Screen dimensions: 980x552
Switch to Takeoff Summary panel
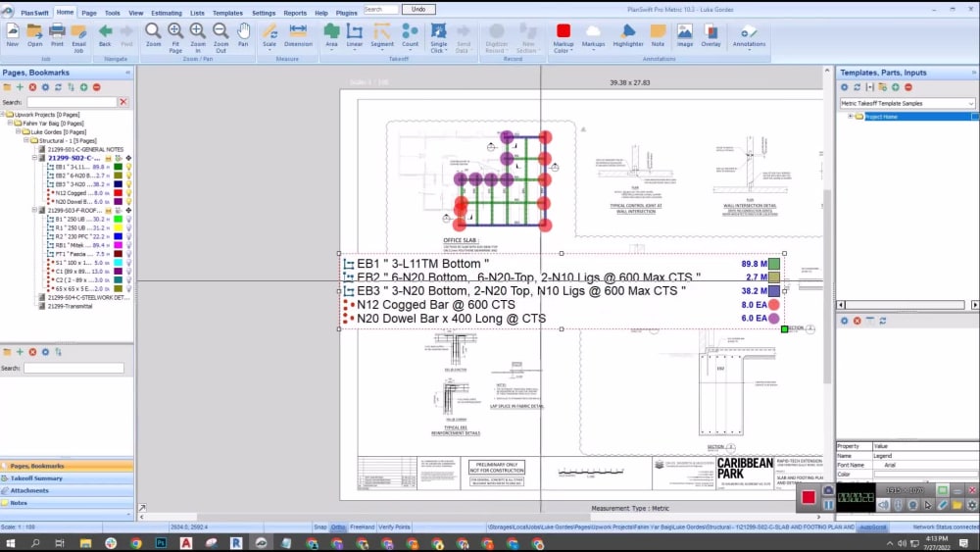tap(67, 478)
